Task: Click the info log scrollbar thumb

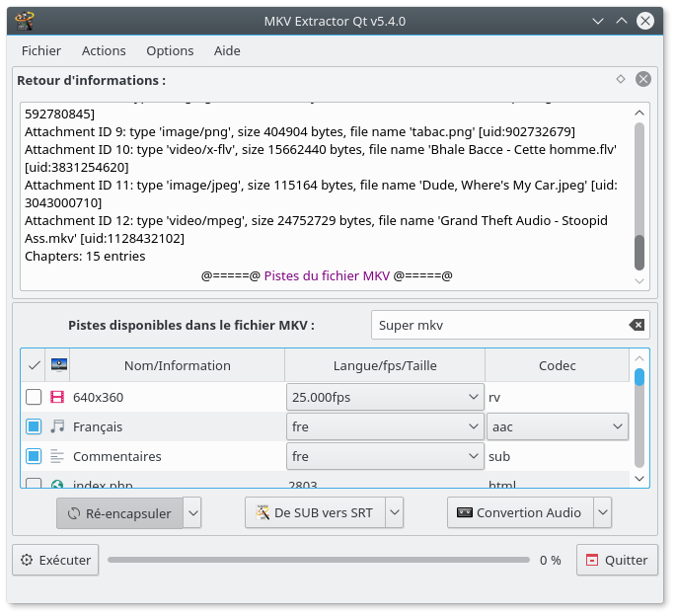Action: point(639,253)
